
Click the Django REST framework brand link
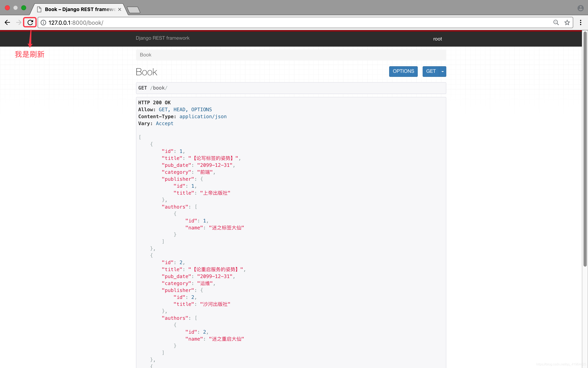(163, 38)
